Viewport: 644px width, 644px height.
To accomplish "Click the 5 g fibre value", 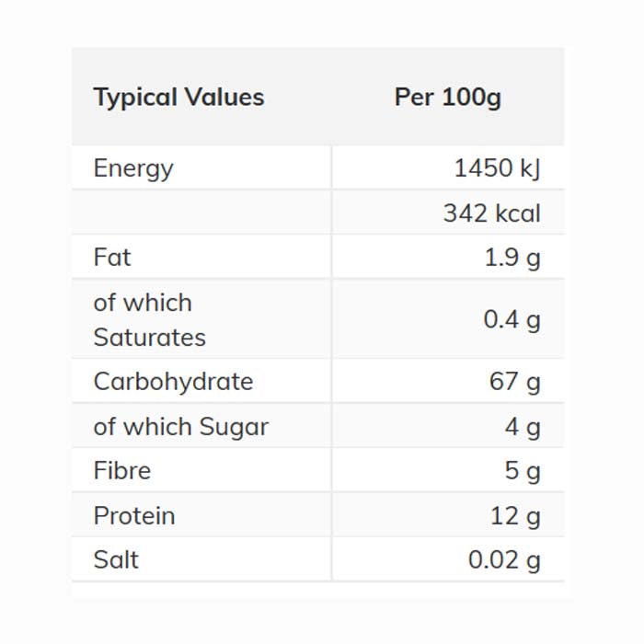I will pos(522,471).
